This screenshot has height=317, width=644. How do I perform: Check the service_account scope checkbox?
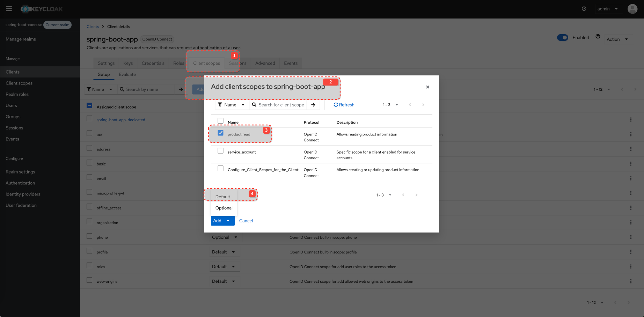pyautogui.click(x=220, y=150)
